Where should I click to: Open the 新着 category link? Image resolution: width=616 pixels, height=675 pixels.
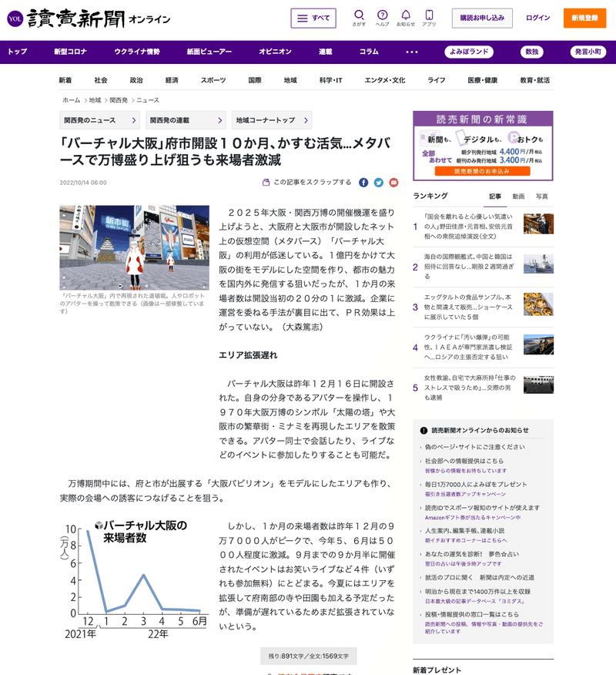tap(65, 80)
